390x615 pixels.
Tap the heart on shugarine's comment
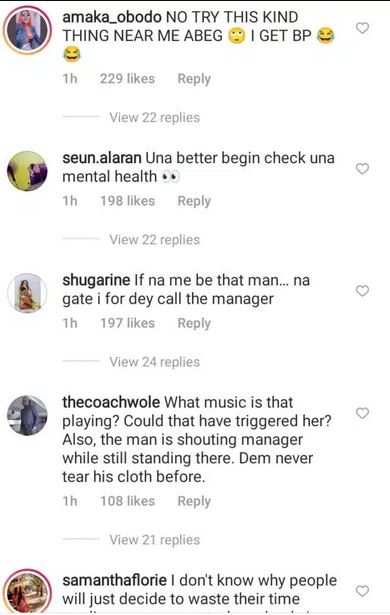click(362, 291)
